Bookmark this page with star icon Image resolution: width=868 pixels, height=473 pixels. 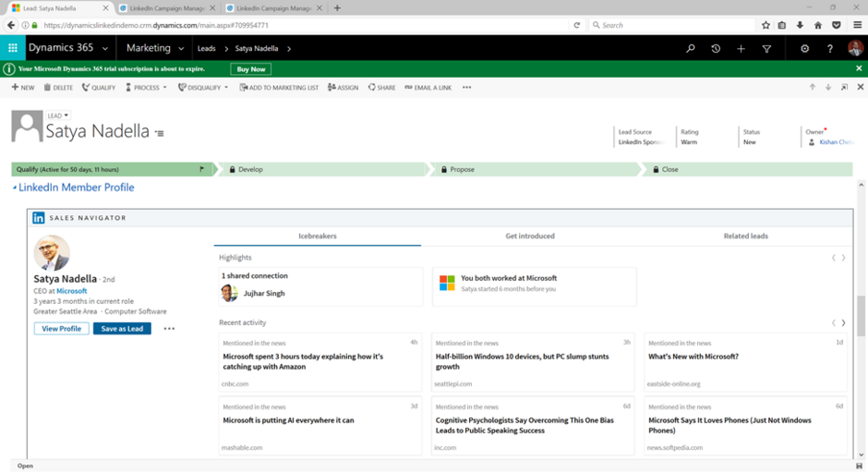(x=766, y=25)
